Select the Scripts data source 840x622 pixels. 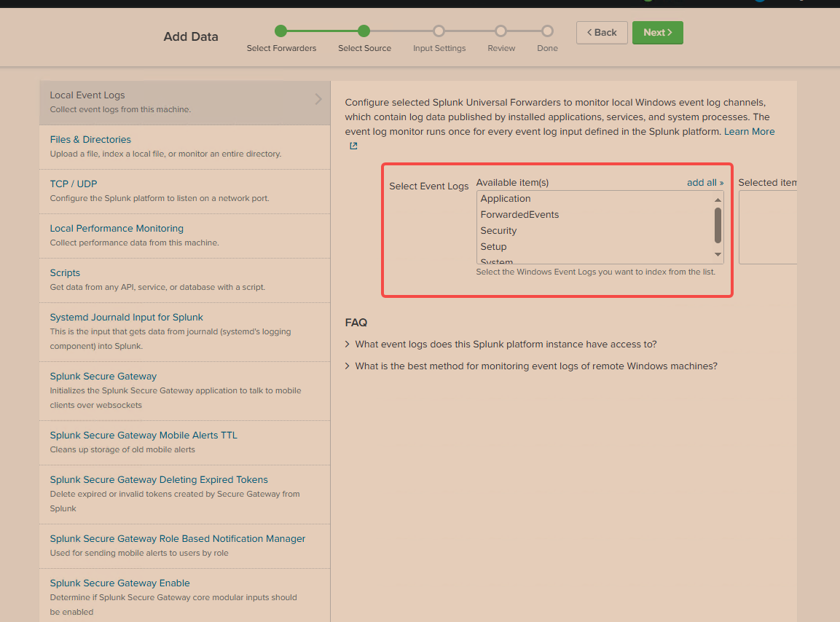(185, 280)
